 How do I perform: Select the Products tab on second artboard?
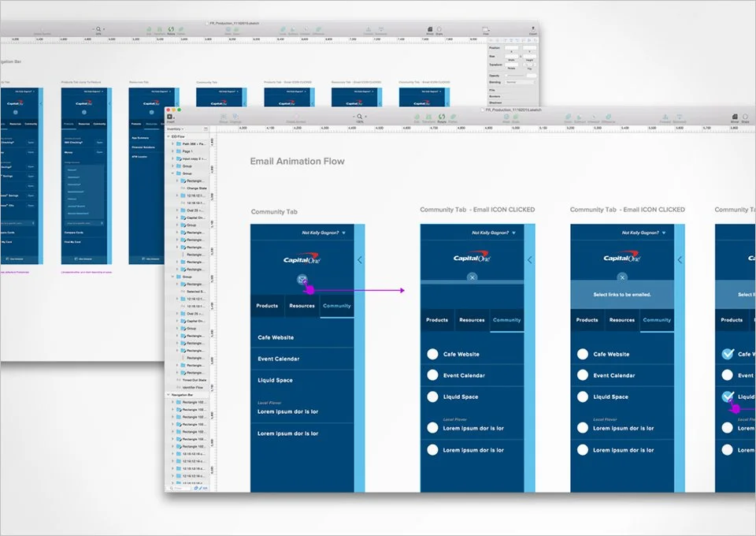(437, 320)
